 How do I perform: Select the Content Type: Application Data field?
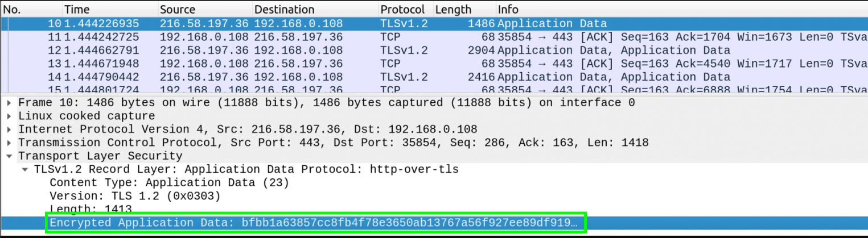[x=169, y=183]
